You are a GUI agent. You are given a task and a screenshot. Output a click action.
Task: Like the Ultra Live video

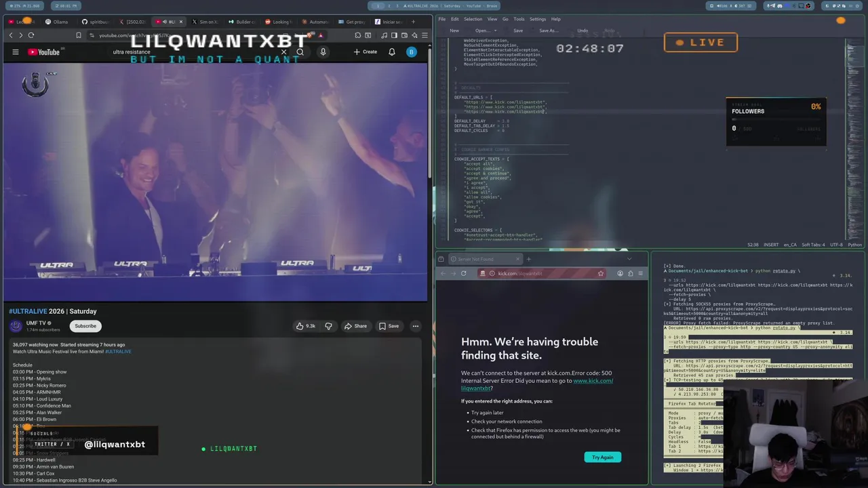[305, 326]
